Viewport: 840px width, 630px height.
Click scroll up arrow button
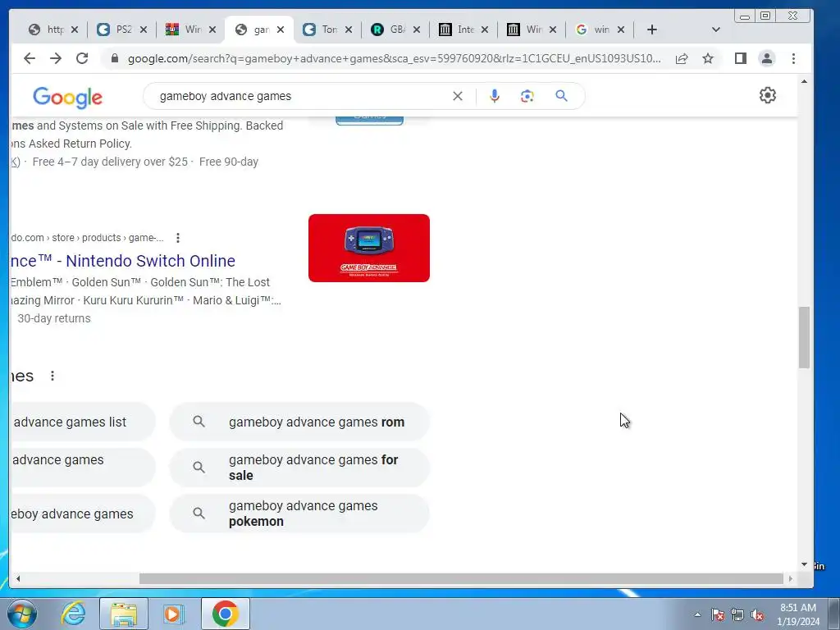804,81
